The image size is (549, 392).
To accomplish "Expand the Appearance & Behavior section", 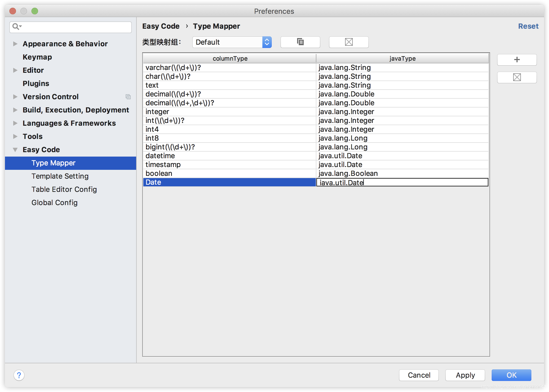I will (15, 44).
